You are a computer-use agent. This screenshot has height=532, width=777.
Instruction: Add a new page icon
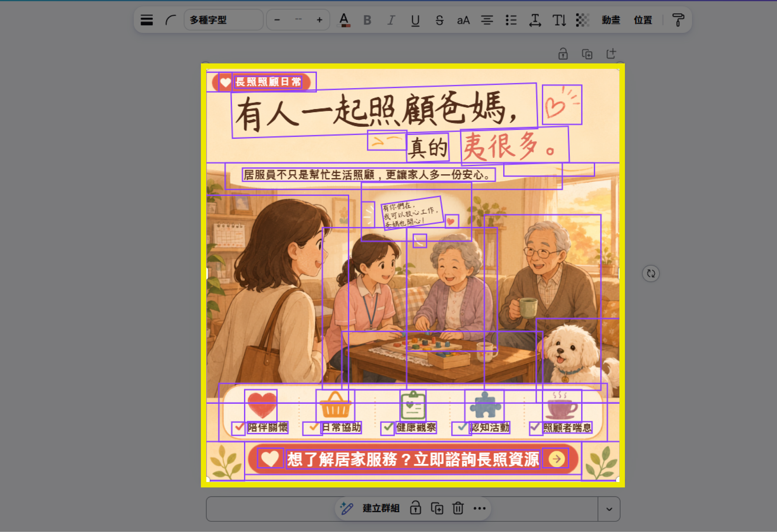click(611, 53)
